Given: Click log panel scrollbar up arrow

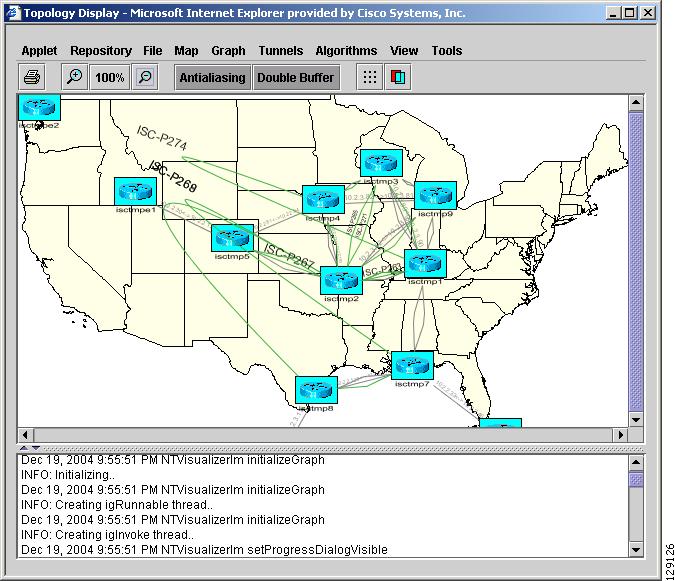Looking at the screenshot, I should pyautogui.click(x=636, y=463).
